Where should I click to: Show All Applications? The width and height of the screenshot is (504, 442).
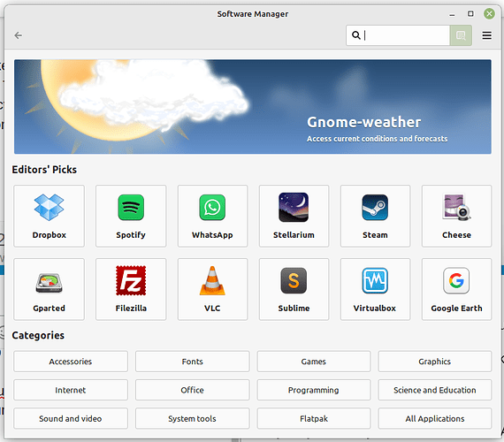pos(435,418)
